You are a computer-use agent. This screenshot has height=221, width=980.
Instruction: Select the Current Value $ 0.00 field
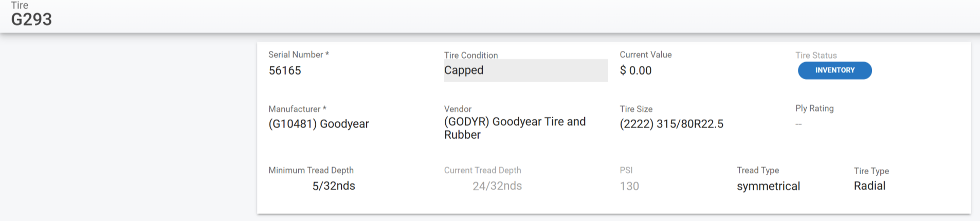coord(636,70)
